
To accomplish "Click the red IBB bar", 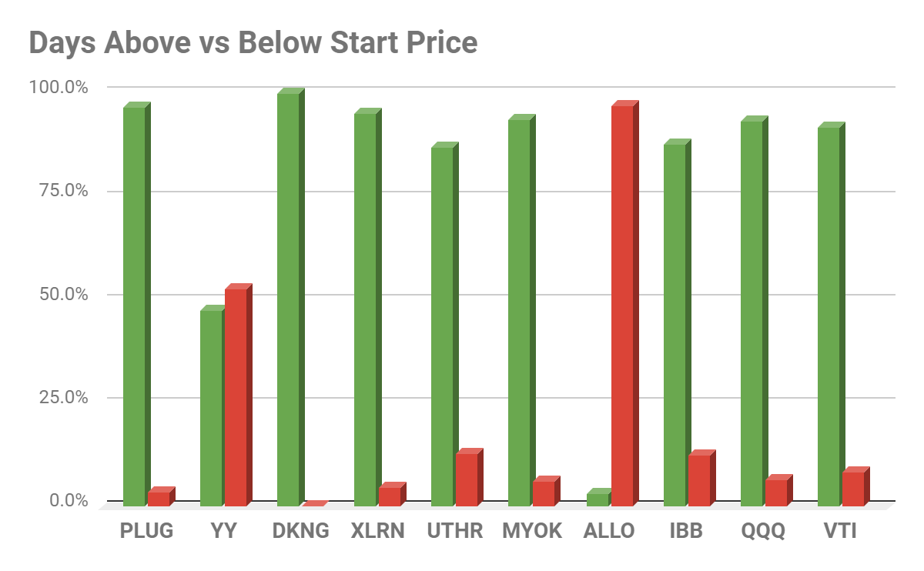I will (701, 478).
